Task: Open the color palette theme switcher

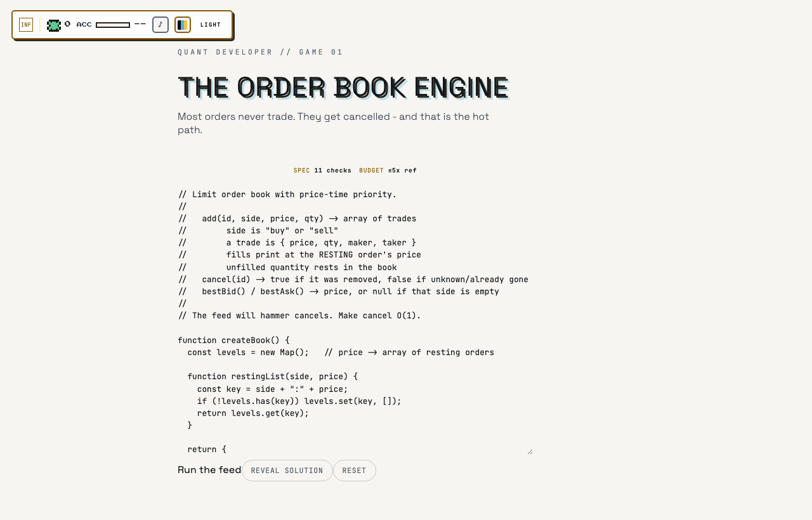Action: 183,25
